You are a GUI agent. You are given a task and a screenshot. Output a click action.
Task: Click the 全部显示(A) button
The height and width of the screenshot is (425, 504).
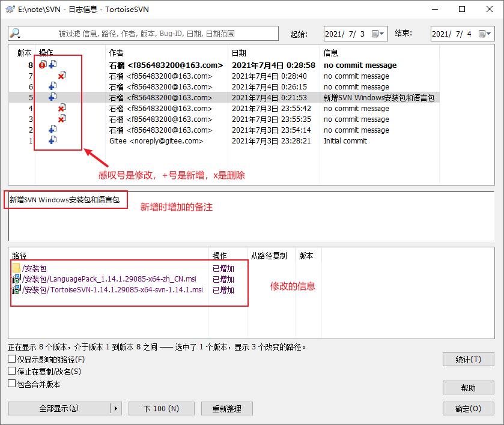click(x=59, y=409)
